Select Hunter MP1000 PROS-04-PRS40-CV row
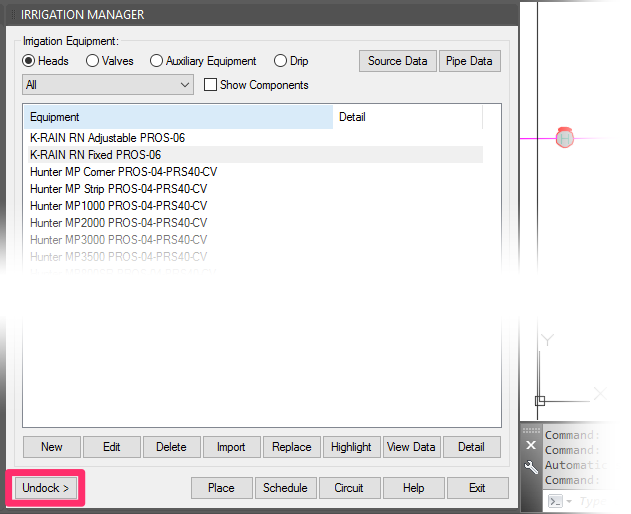 (x=254, y=206)
